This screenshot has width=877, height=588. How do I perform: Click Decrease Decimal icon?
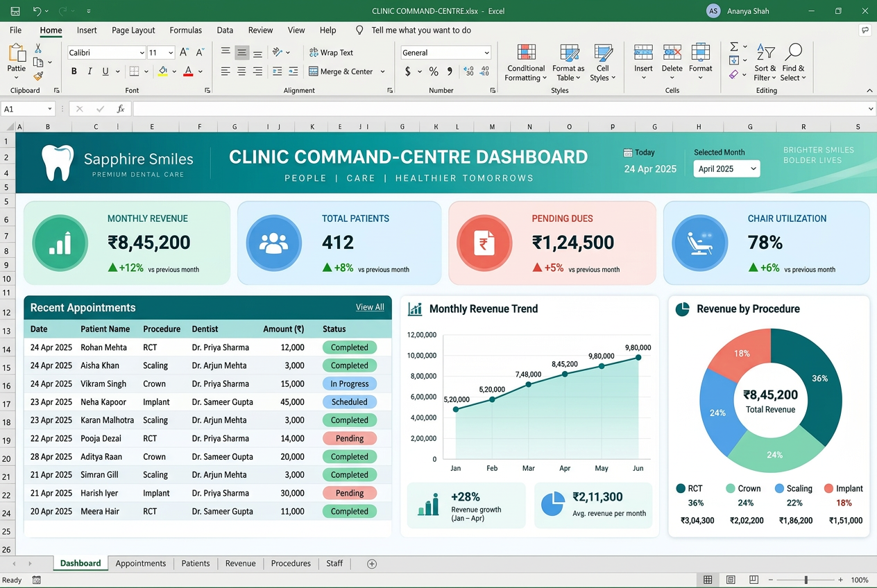[x=485, y=71]
